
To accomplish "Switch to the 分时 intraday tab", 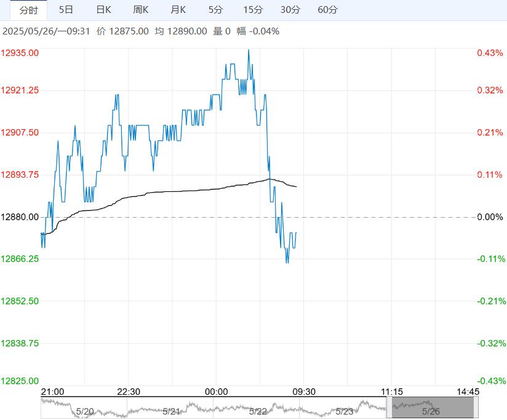I will 28,10.
